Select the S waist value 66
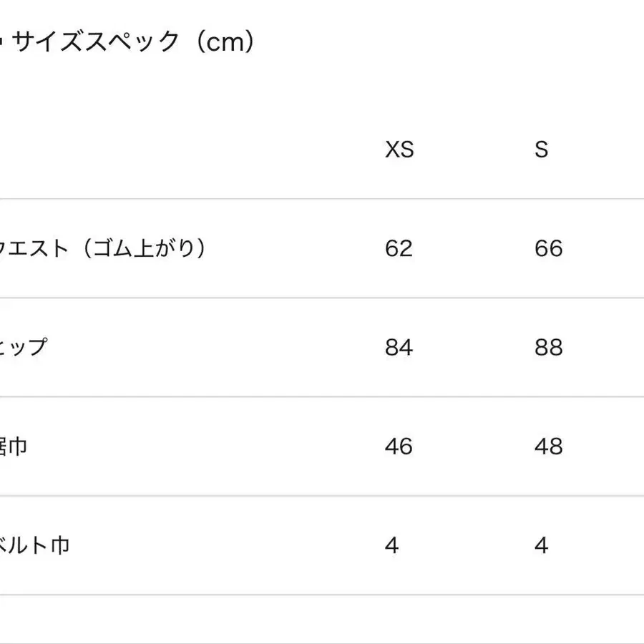Image resolution: width=644 pixels, height=644 pixels. [548, 249]
